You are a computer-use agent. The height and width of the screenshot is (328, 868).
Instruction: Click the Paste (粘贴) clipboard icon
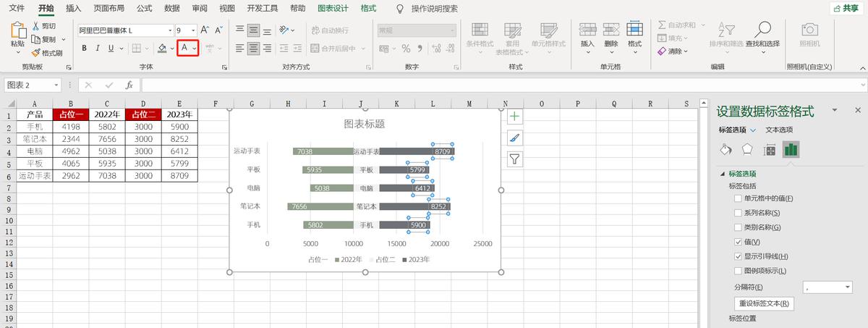pos(17,30)
